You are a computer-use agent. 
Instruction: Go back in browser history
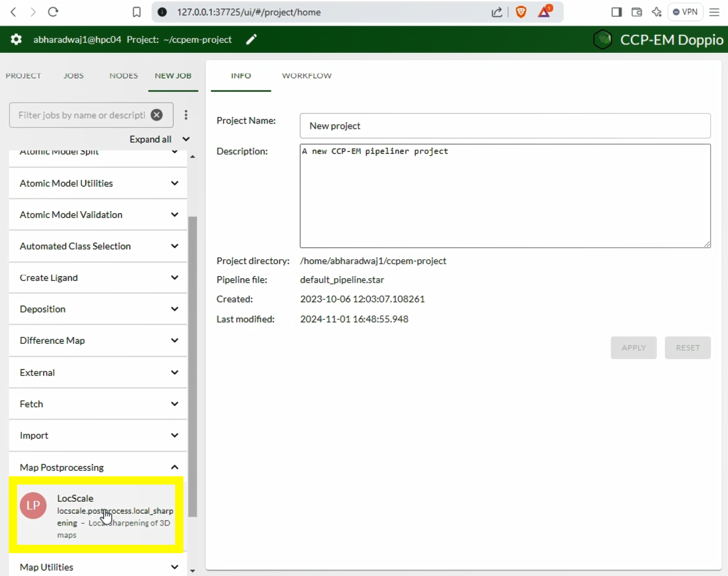coord(13,12)
